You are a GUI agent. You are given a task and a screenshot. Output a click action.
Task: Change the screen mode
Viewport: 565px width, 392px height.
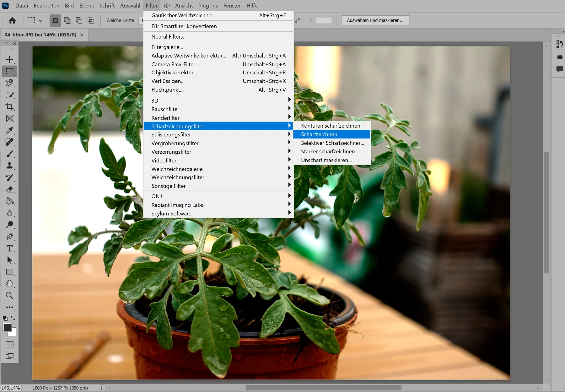10,356
